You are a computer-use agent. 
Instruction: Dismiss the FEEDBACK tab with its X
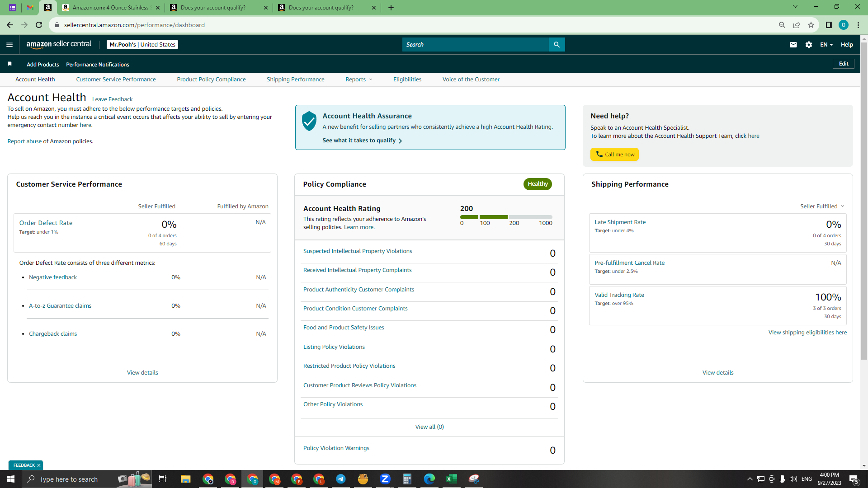(x=39, y=465)
